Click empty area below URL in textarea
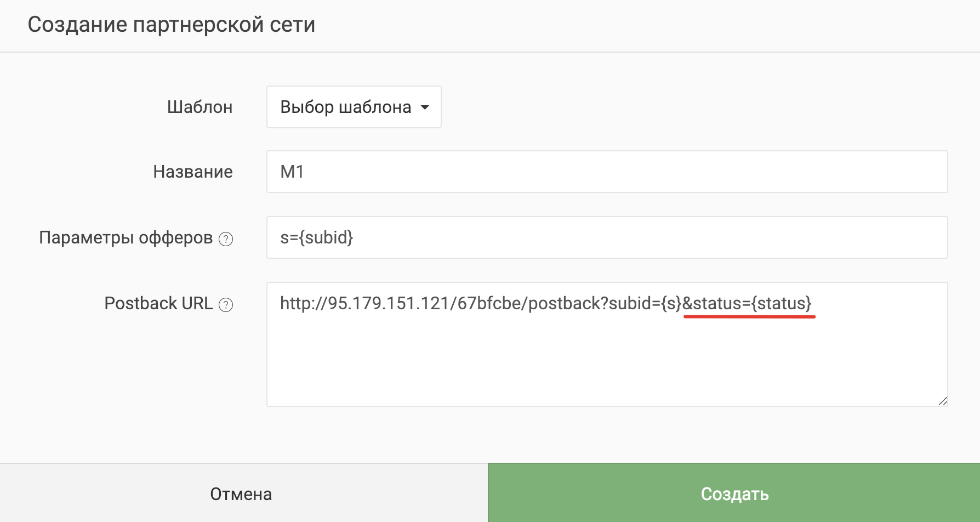This screenshot has width=980, height=522. [607, 362]
